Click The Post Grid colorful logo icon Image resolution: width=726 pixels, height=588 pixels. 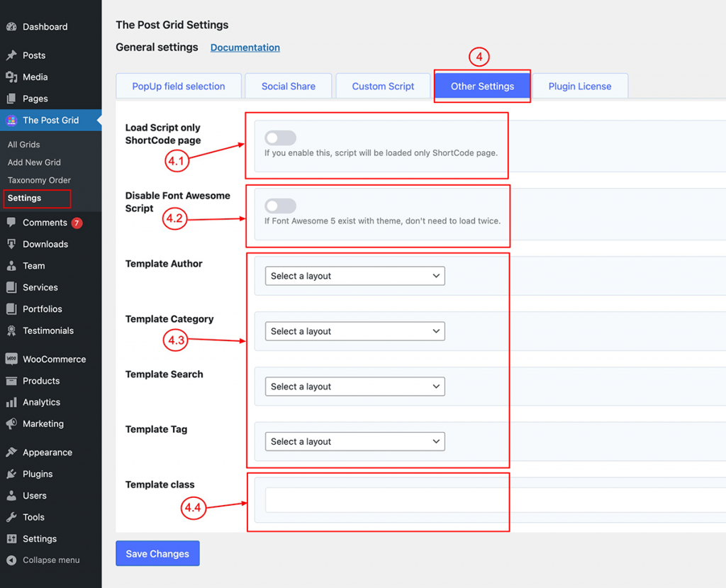coord(11,121)
